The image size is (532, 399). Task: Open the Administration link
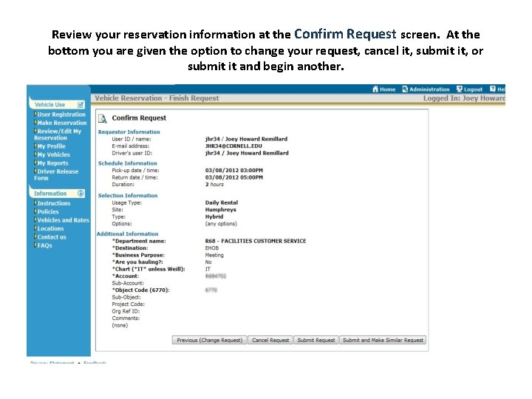click(429, 89)
